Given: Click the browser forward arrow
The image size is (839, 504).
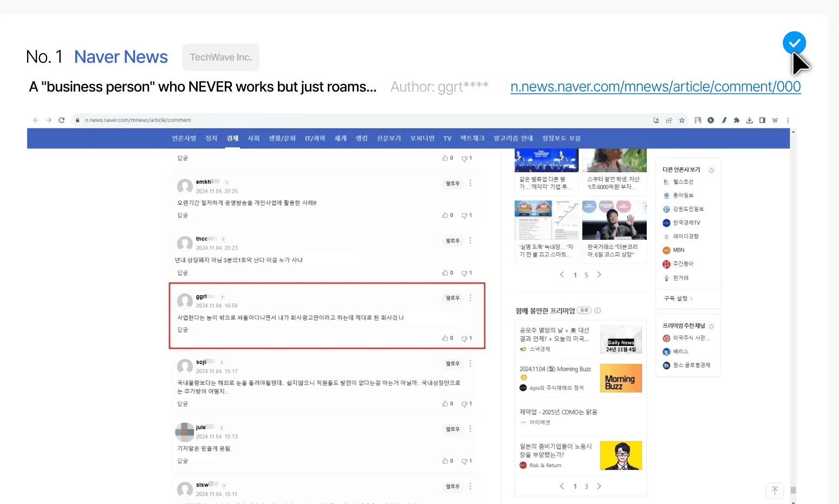Looking at the screenshot, I should 49,120.
